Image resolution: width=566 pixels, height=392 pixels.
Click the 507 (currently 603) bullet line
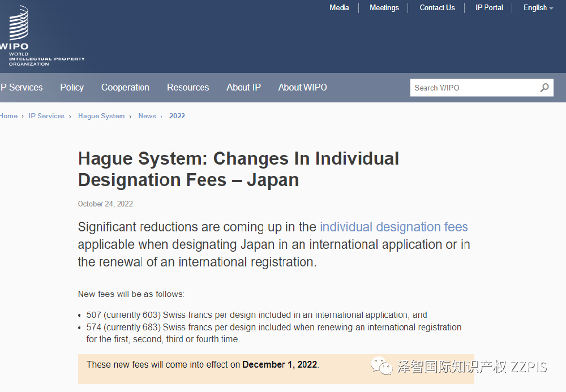(x=256, y=315)
